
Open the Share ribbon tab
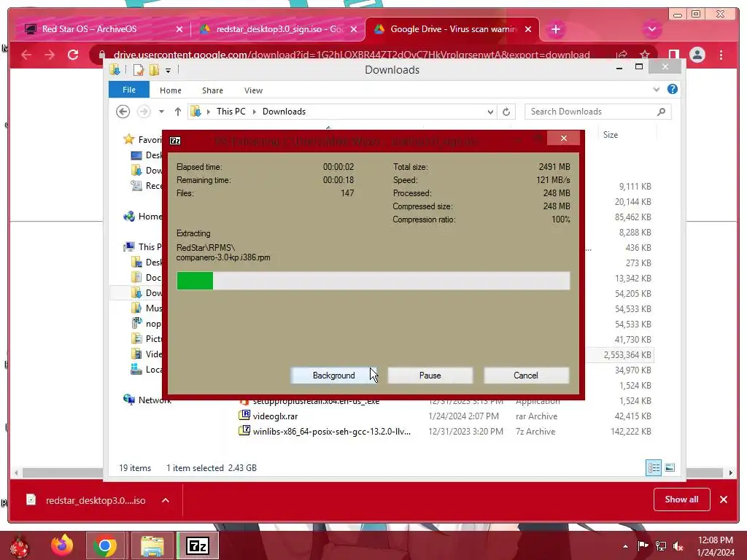pyautogui.click(x=212, y=90)
